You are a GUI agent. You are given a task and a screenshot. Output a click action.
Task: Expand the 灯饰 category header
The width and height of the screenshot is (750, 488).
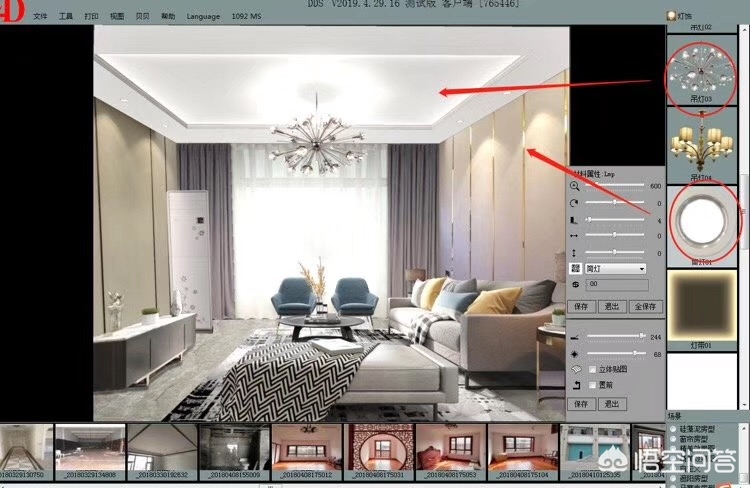[683, 16]
